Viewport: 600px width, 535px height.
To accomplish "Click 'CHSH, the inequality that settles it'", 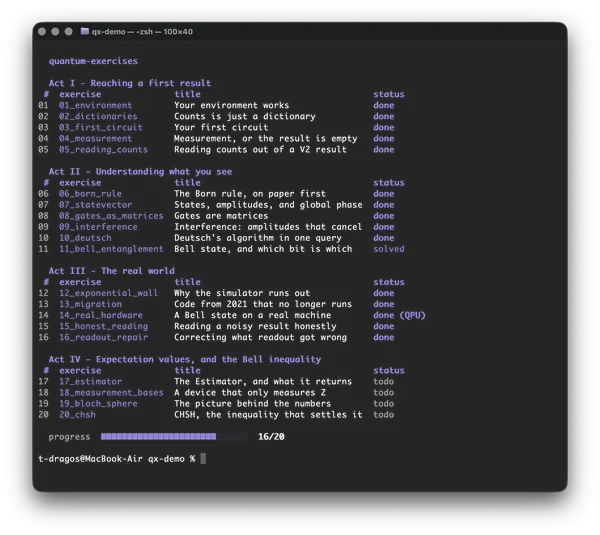I will [268, 415].
